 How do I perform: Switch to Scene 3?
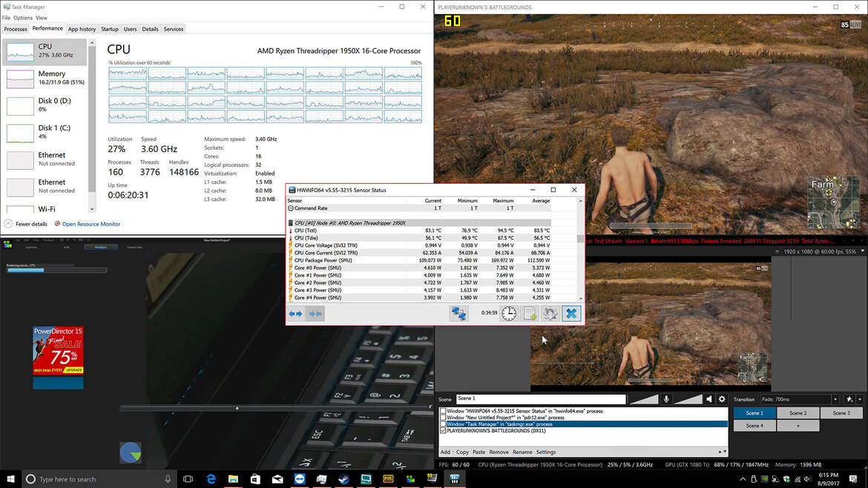[841, 413]
